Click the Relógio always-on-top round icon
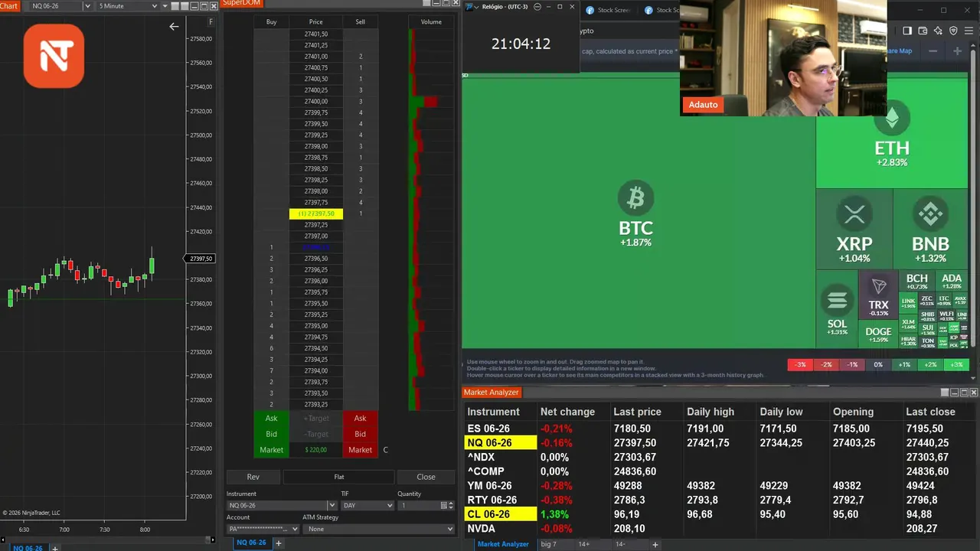Image resolution: width=980 pixels, height=551 pixels. coord(536,7)
